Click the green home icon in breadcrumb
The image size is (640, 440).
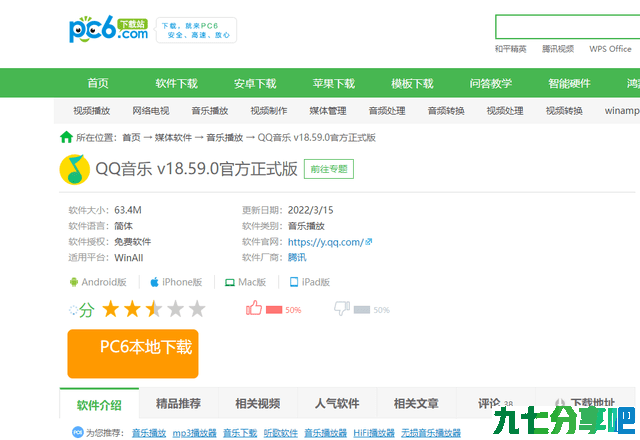click(x=66, y=138)
